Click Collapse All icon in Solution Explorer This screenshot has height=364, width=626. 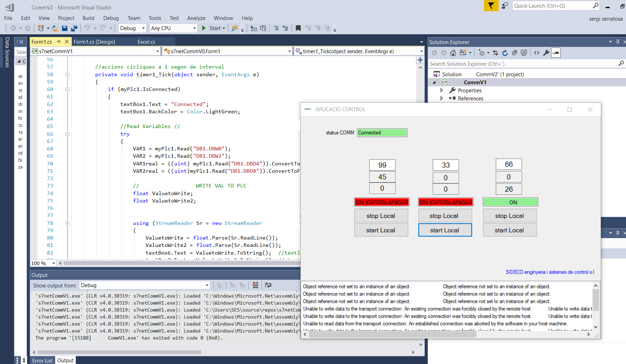coord(514,53)
